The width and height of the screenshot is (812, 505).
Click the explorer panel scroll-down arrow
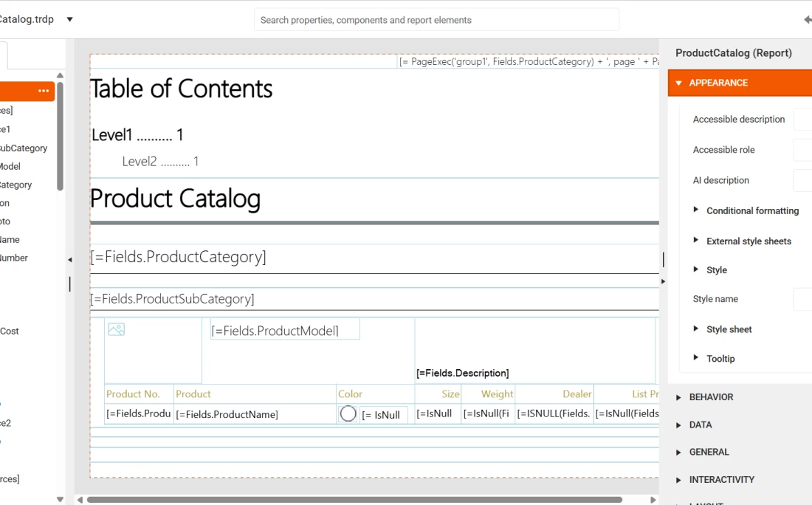(x=60, y=499)
